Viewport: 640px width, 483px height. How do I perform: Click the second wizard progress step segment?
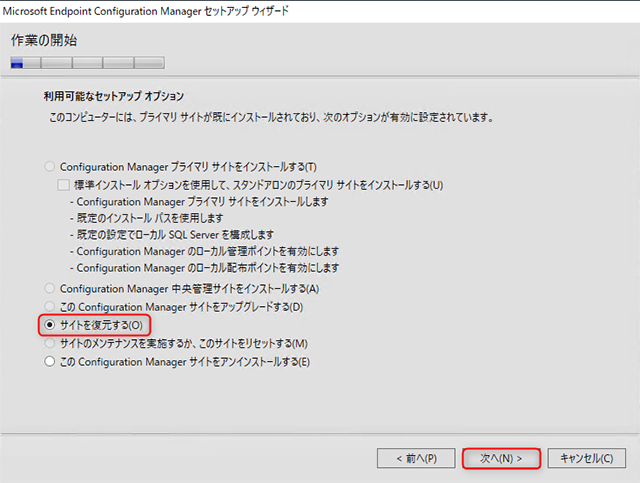click(55, 63)
